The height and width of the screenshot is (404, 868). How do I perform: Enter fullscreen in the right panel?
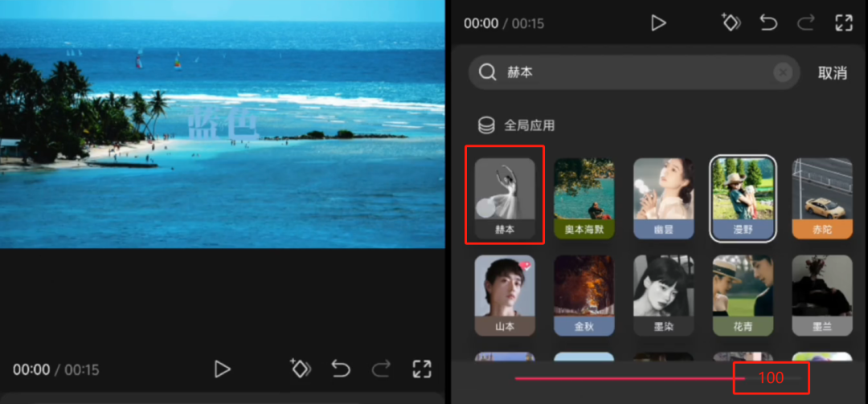click(844, 22)
